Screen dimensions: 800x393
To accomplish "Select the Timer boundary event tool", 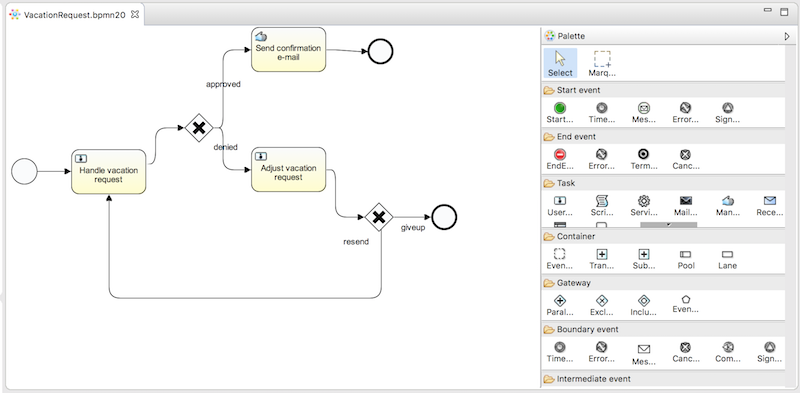I will coord(560,352).
